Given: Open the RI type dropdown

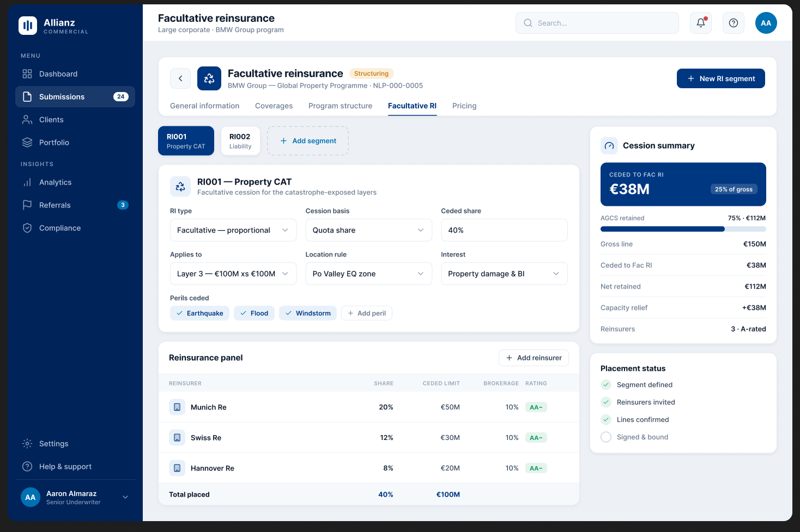Looking at the screenshot, I should 233,230.
